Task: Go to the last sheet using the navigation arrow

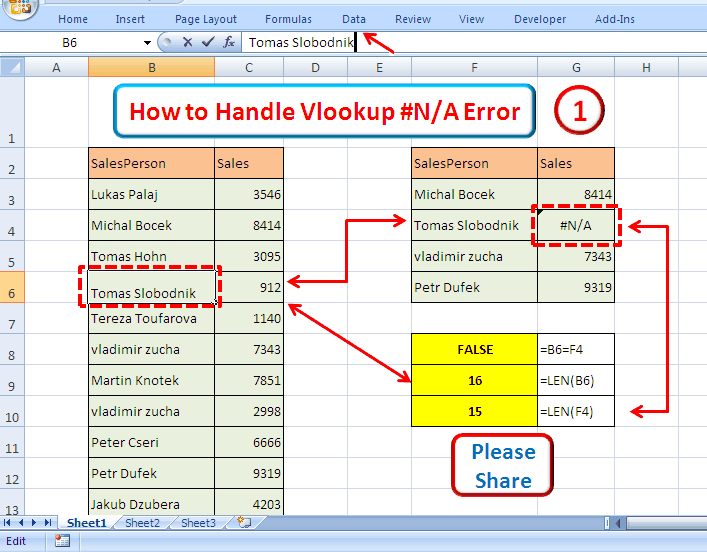Action: 50,523
